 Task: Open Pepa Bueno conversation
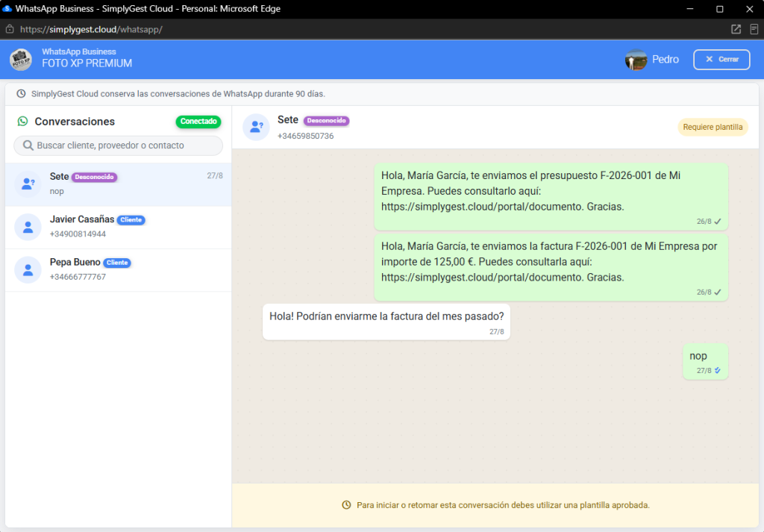[119, 270]
